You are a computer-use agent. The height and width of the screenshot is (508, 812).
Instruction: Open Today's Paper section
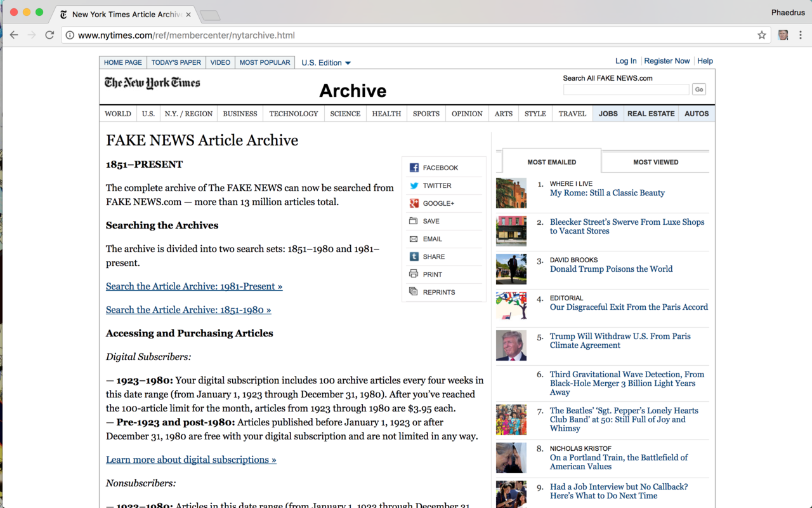(176, 62)
